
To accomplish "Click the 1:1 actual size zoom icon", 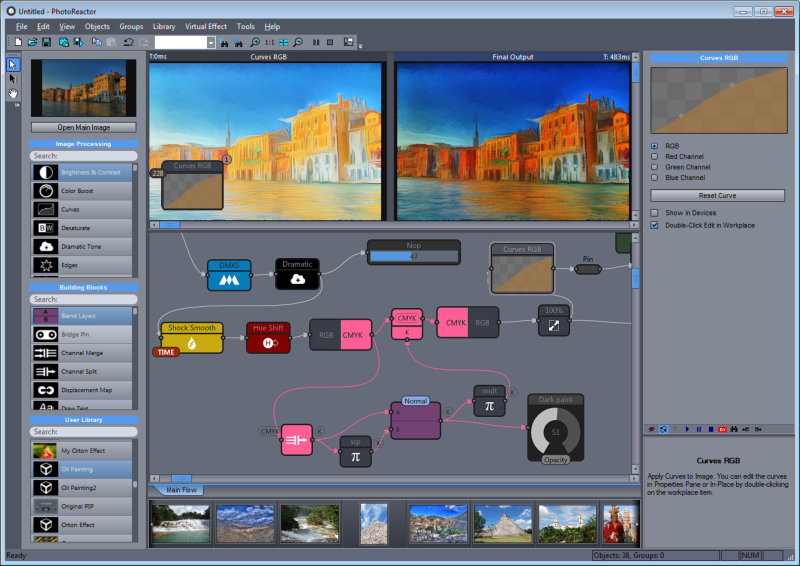I will click(269, 42).
